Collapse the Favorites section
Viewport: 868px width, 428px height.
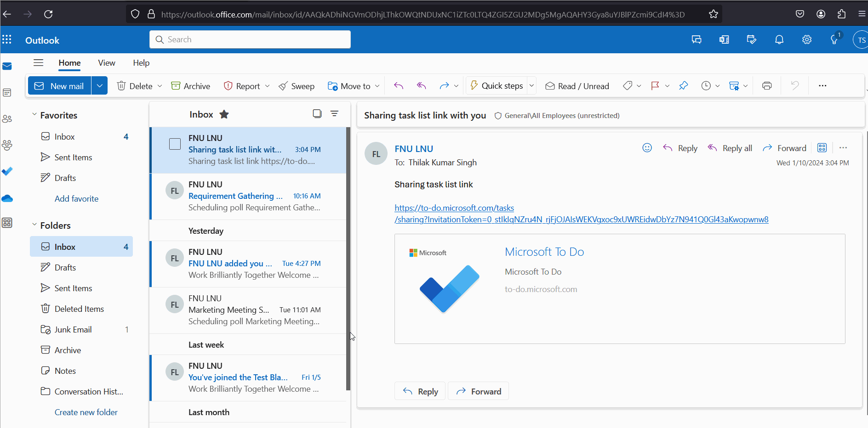click(34, 115)
